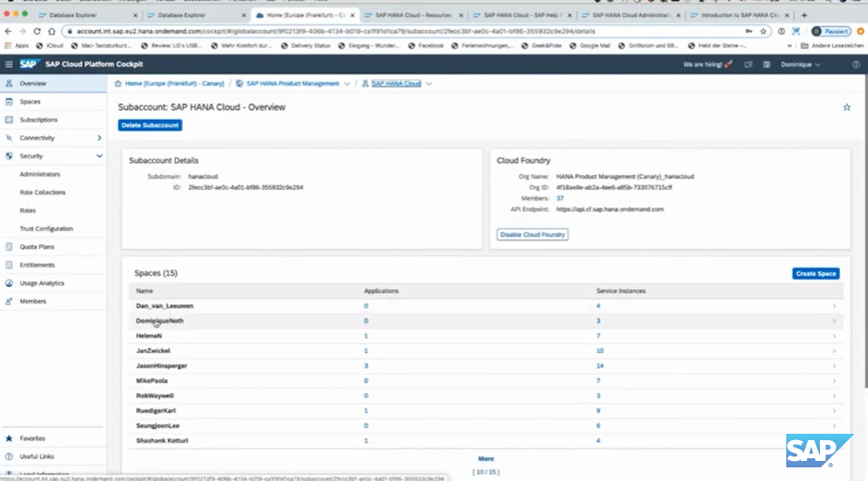This screenshot has height=481, width=868.
Task: Close the Home (Europe Frankfurt) browser tab
Action: [x=352, y=15]
